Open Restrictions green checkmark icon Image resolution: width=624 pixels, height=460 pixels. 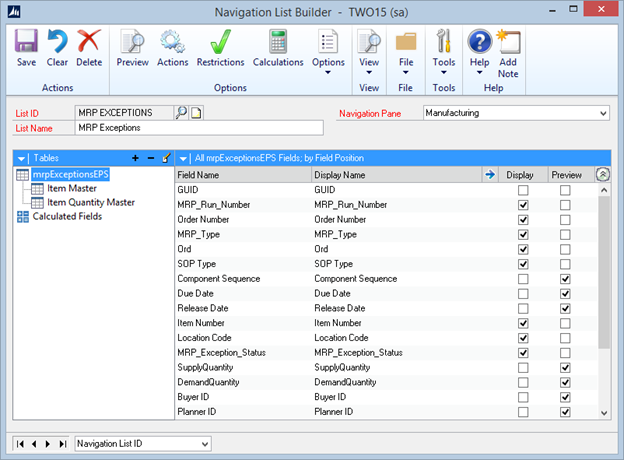click(220, 41)
